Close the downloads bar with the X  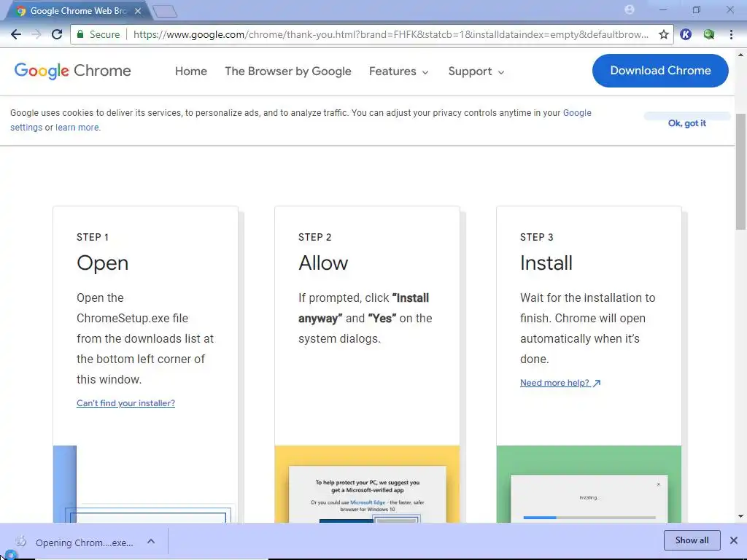(734, 540)
